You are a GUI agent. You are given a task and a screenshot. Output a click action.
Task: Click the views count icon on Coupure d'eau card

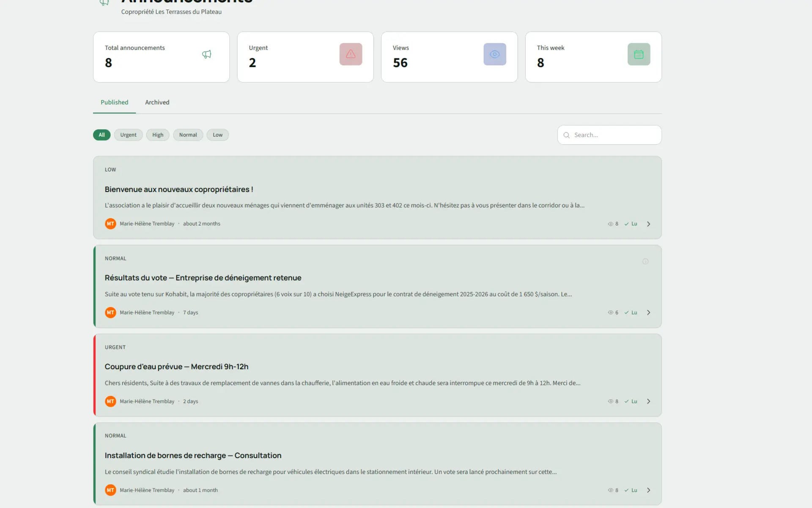[x=610, y=401]
